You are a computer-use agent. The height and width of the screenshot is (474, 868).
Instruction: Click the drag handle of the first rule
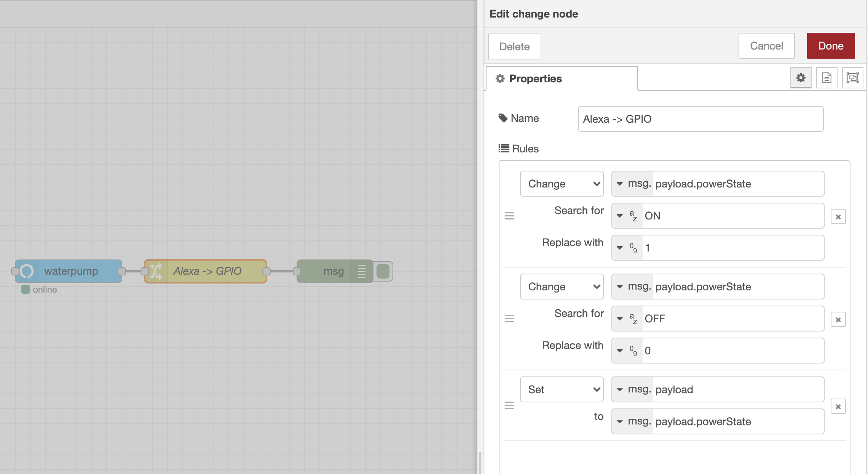(509, 216)
